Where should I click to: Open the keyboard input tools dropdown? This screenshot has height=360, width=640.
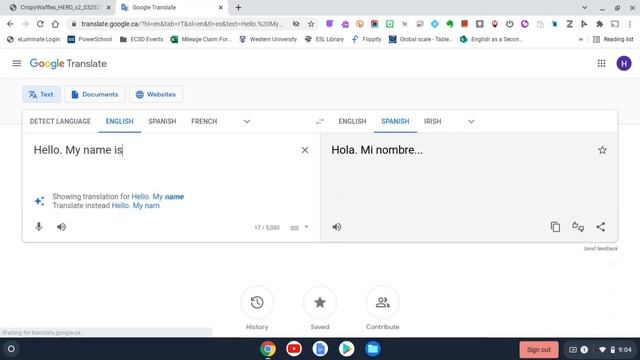[306, 227]
